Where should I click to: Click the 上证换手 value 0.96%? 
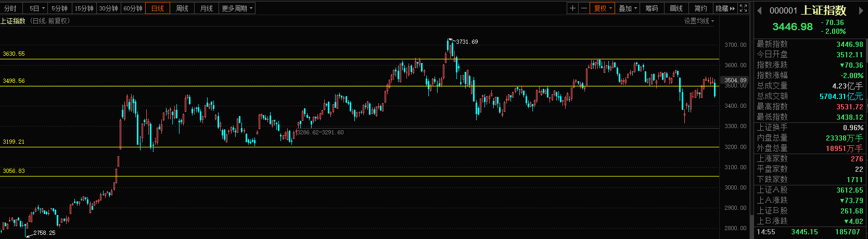point(853,128)
